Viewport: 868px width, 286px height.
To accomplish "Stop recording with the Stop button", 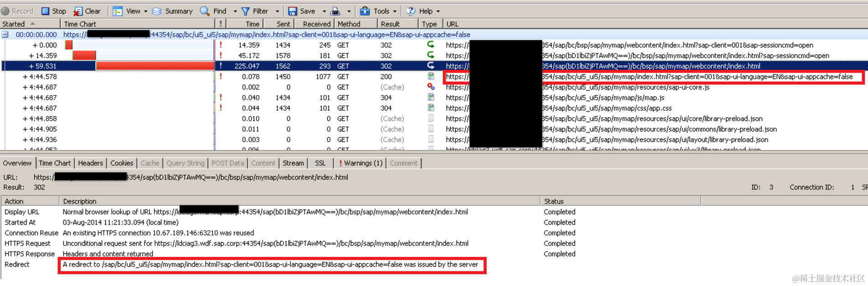I will pyautogui.click(x=54, y=11).
